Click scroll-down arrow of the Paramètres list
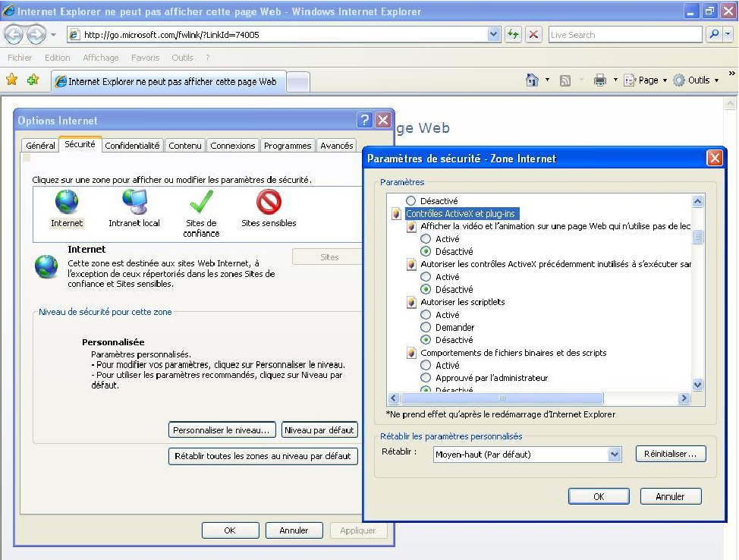 click(x=697, y=385)
